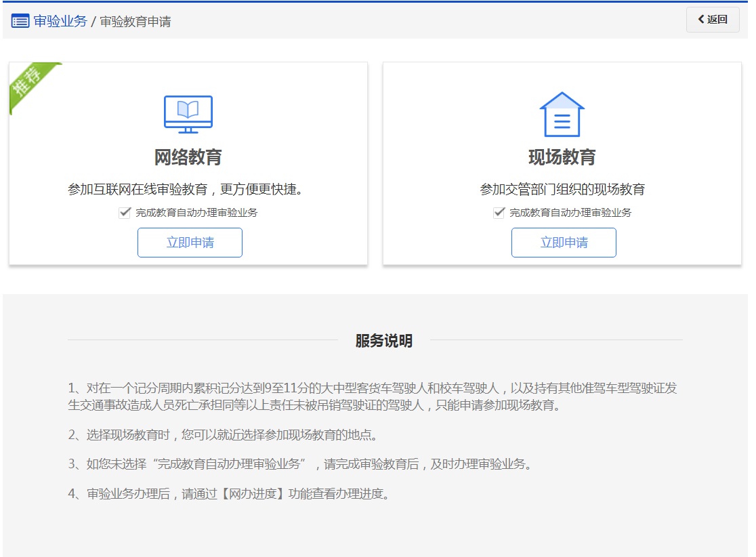Click 立即申请 for 现场教育
The height and width of the screenshot is (557, 756).
tap(564, 243)
